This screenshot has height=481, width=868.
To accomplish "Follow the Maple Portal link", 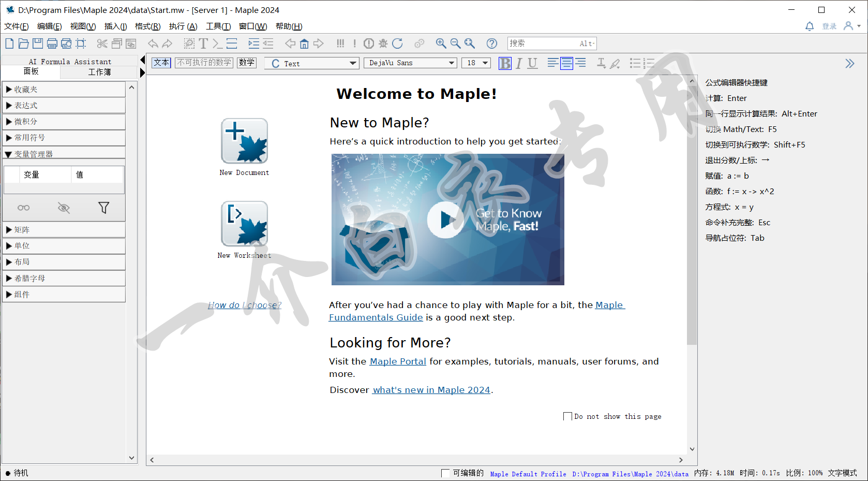I will [398, 361].
